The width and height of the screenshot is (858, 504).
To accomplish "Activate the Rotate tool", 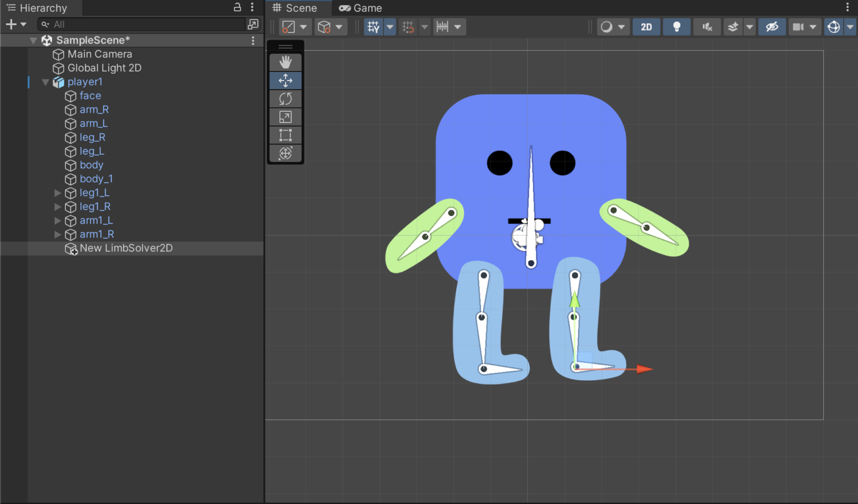I will click(285, 98).
